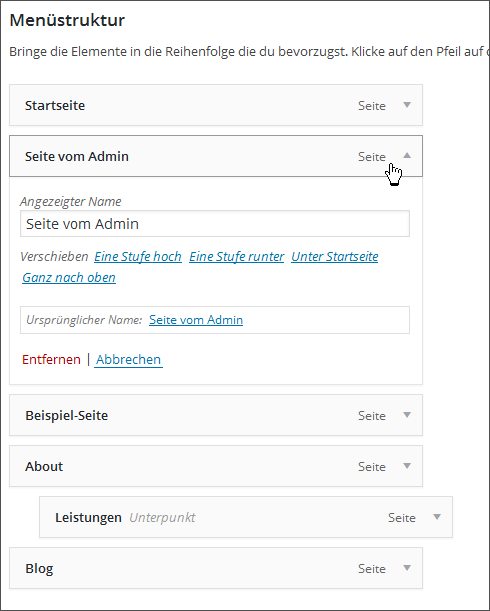This screenshot has width=490, height=611.
Task: Expand the Startseite menu item arrow
Action: [x=407, y=105]
